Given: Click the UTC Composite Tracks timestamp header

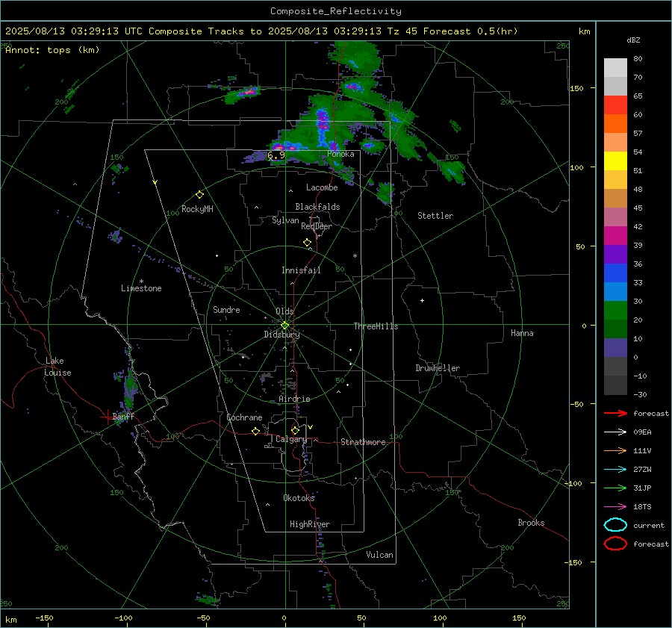Looking at the screenshot, I should [x=261, y=31].
